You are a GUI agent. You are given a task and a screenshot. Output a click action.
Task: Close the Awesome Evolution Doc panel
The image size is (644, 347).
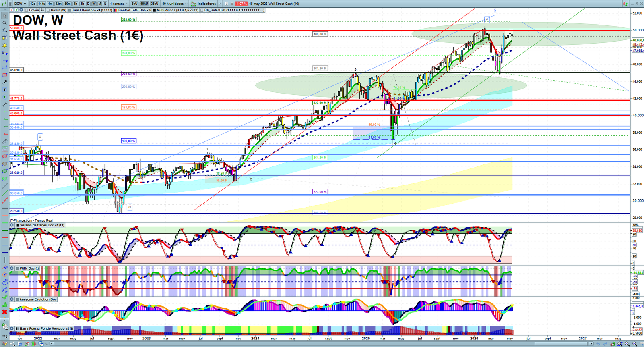[x=12, y=299]
